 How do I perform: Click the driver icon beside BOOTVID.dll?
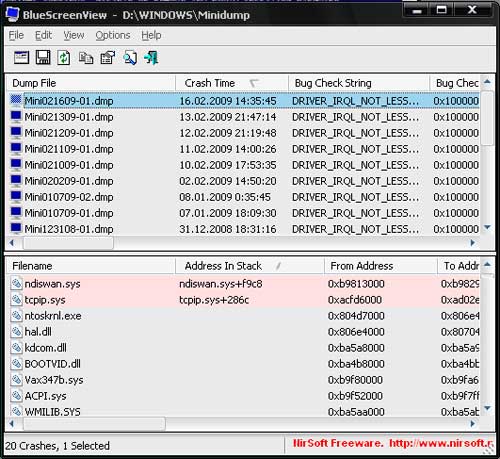pos(16,363)
